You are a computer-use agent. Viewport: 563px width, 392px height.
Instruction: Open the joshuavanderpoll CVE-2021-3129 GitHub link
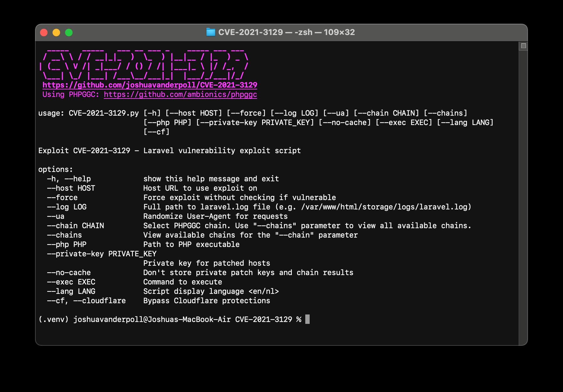(x=150, y=85)
